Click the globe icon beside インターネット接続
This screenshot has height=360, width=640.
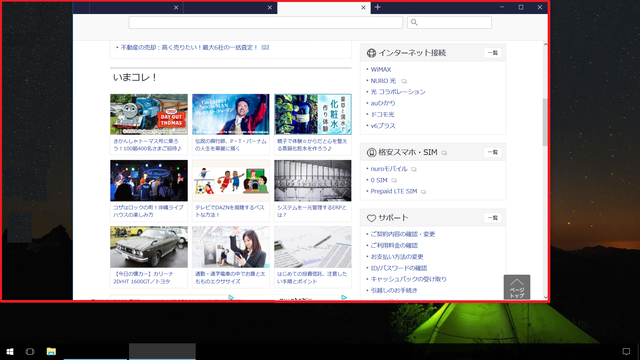[x=371, y=53]
